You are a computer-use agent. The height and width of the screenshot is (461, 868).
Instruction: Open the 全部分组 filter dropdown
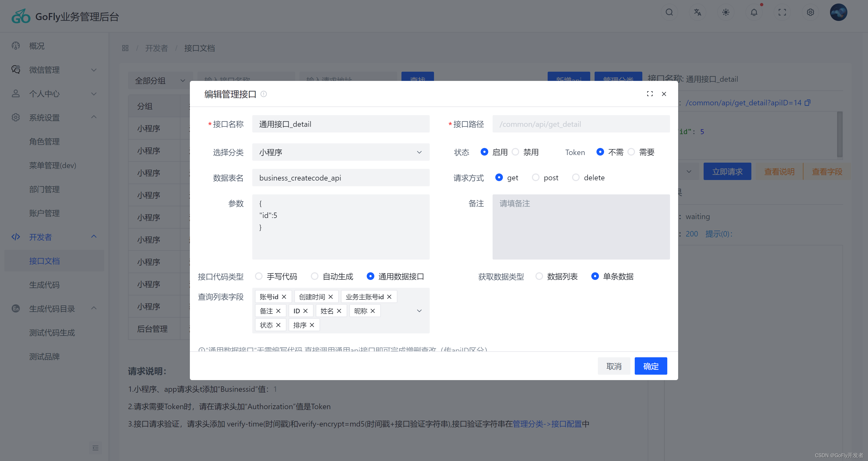(x=160, y=80)
